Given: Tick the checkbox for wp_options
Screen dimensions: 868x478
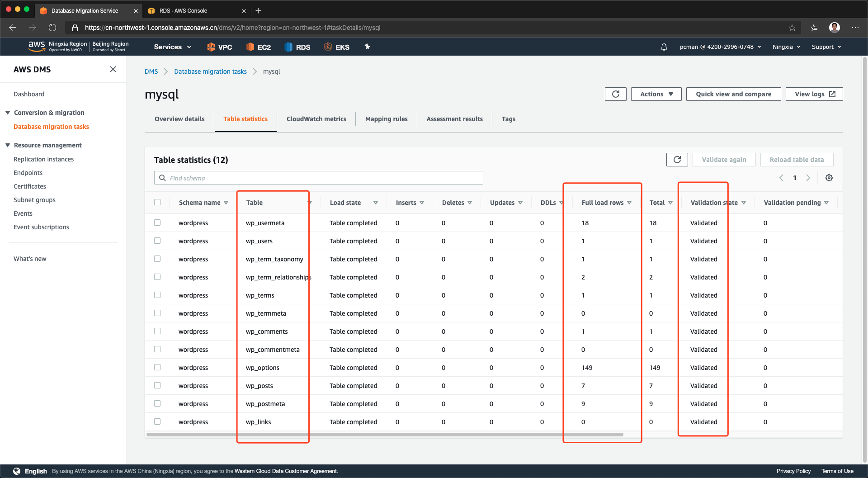Looking at the screenshot, I should (157, 367).
